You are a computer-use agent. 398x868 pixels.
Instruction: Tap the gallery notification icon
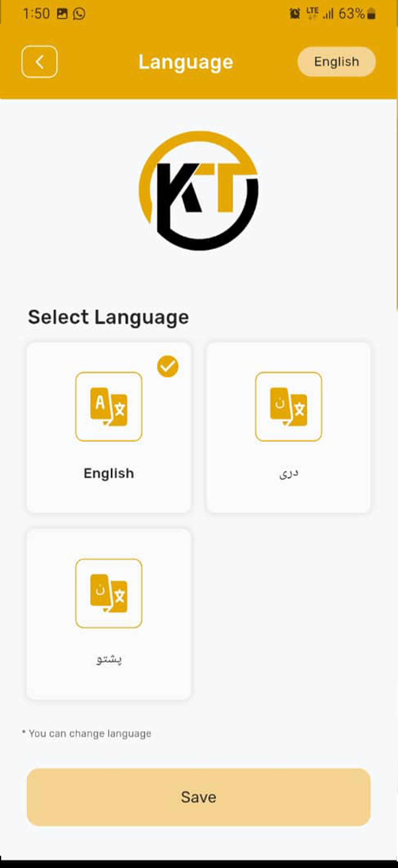[x=62, y=14]
